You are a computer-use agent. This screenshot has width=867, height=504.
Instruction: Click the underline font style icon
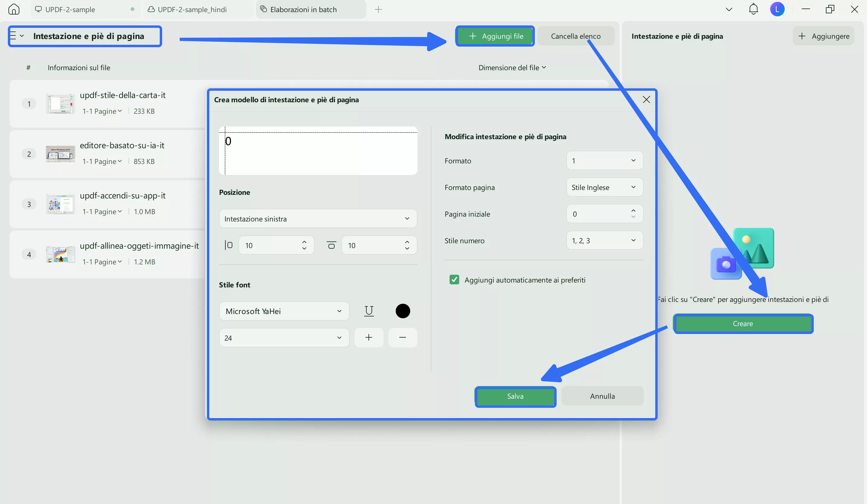(x=369, y=311)
